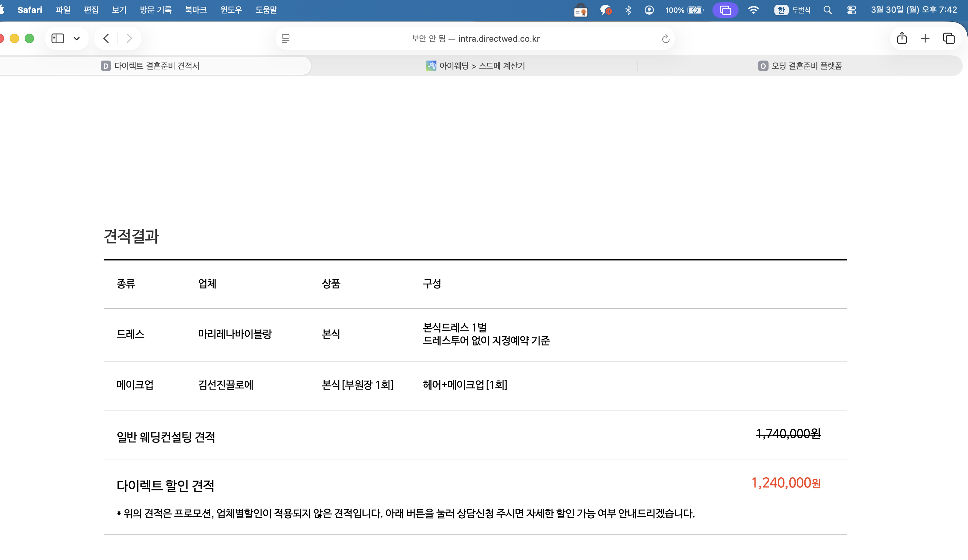Share this page using the share icon

click(x=902, y=38)
